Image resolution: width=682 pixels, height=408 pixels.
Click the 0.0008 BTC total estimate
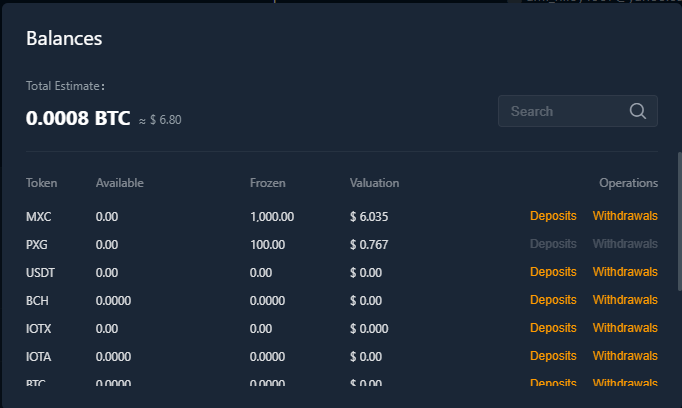pos(78,119)
